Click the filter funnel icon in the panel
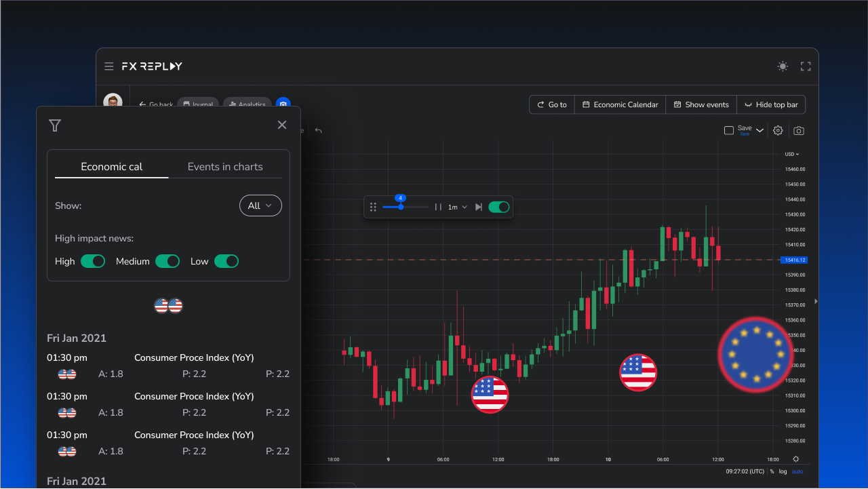Viewport: 868px width, 489px height. (55, 125)
